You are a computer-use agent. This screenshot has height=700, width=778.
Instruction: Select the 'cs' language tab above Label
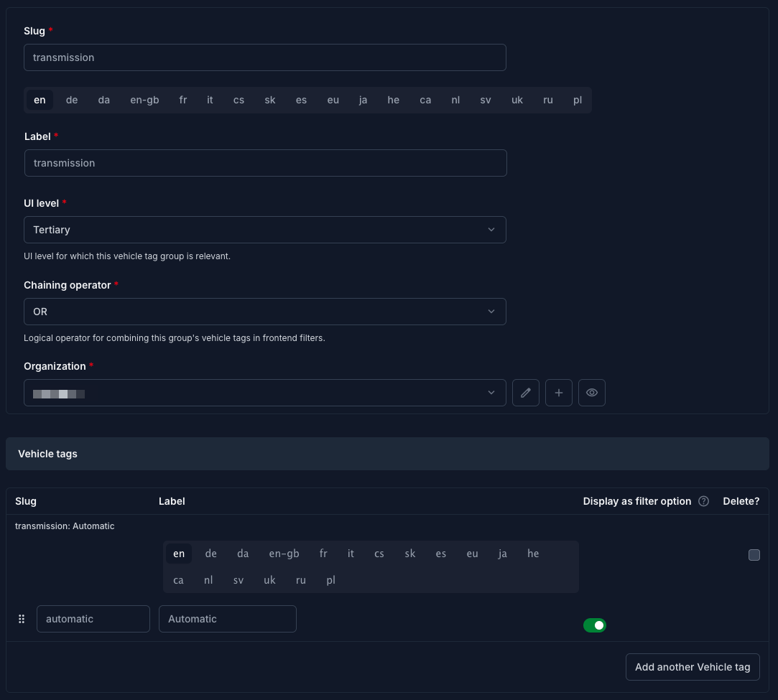coord(239,100)
